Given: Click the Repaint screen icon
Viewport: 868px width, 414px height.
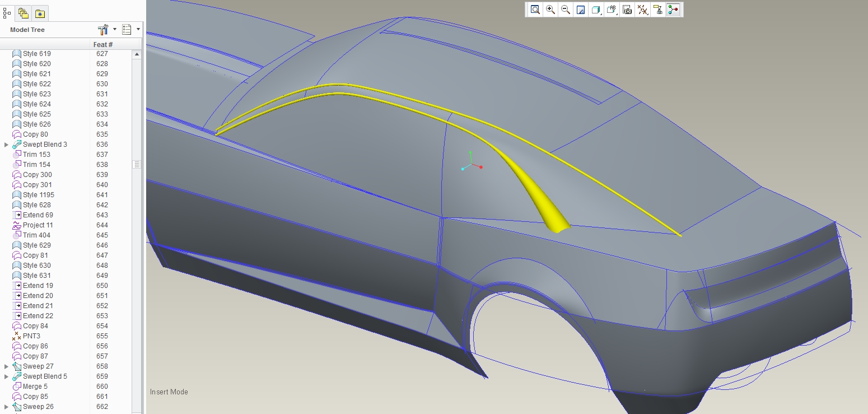Looking at the screenshot, I should pos(581,10).
